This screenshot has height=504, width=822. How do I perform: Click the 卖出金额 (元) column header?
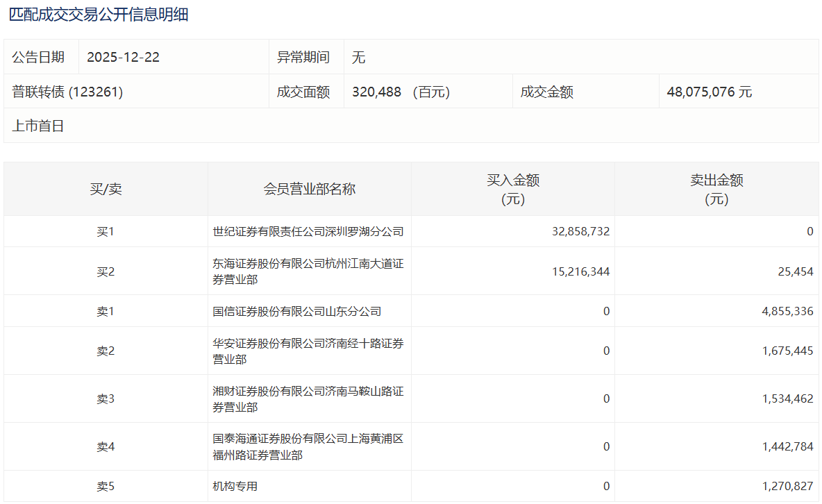(716, 190)
